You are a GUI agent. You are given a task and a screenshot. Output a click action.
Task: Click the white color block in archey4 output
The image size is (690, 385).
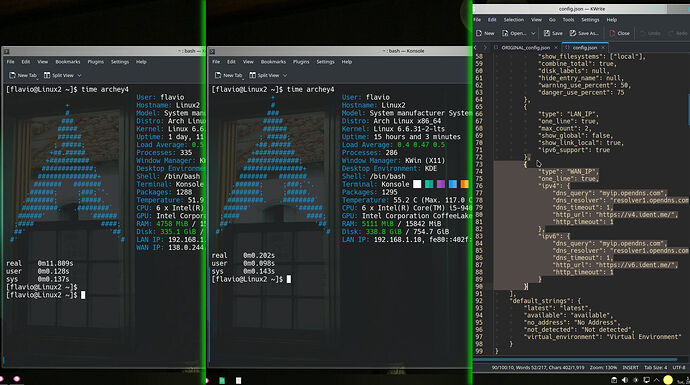[417, 184]
